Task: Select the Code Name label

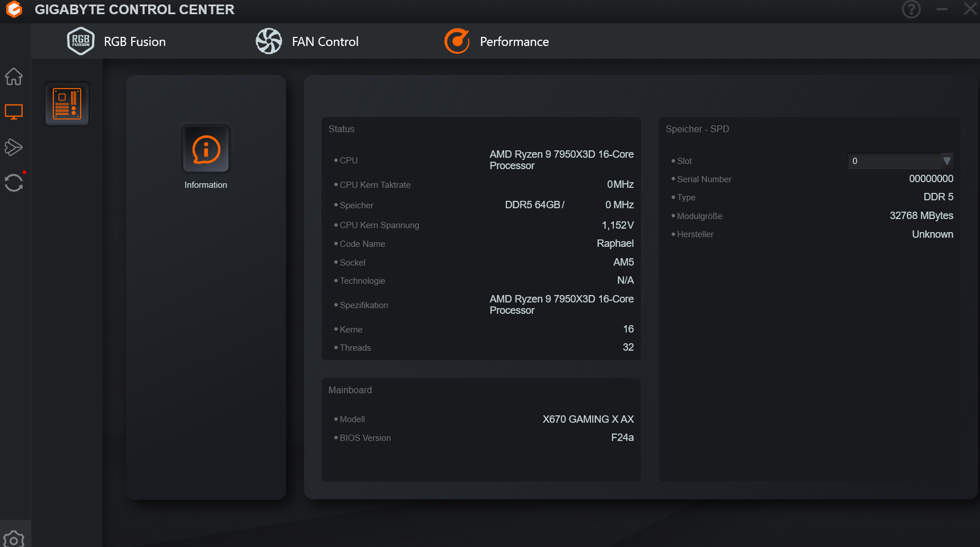Action: coord(362,244)
